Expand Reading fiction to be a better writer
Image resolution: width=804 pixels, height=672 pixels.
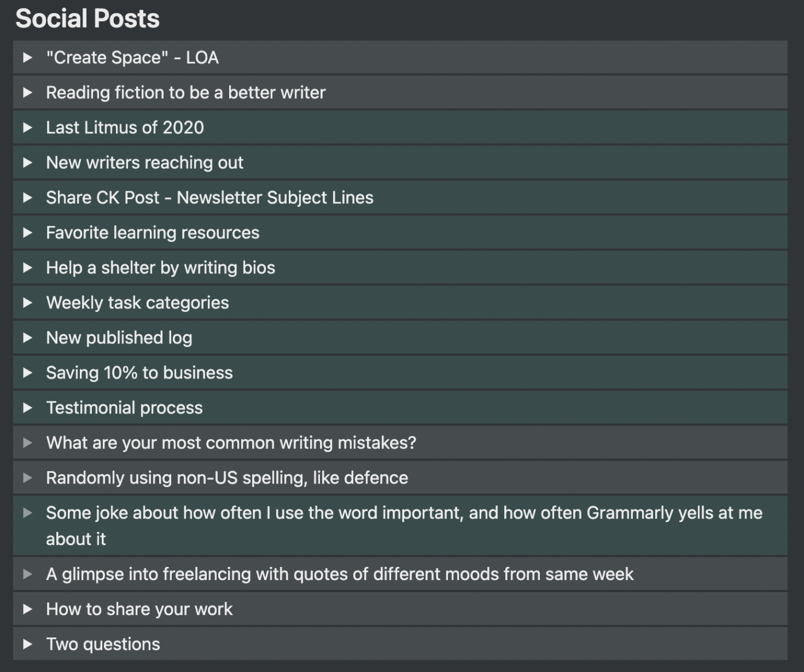[x=27, y=92]
